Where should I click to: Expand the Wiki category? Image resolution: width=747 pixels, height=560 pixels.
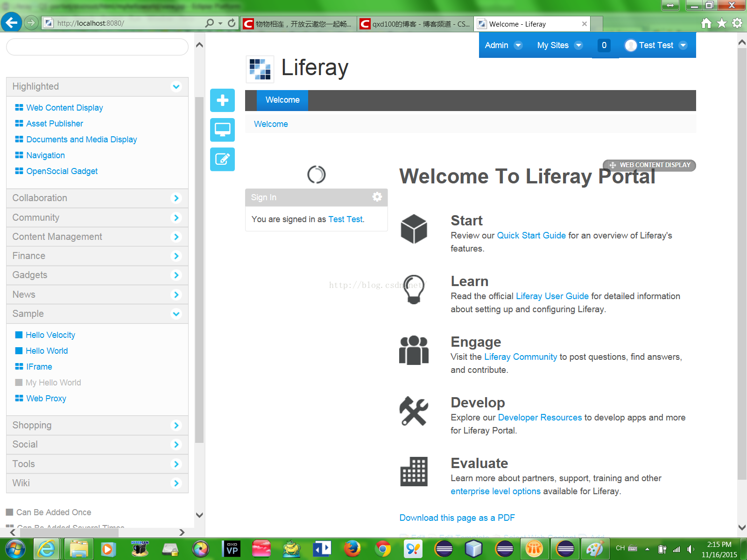(x=176, y=483)
